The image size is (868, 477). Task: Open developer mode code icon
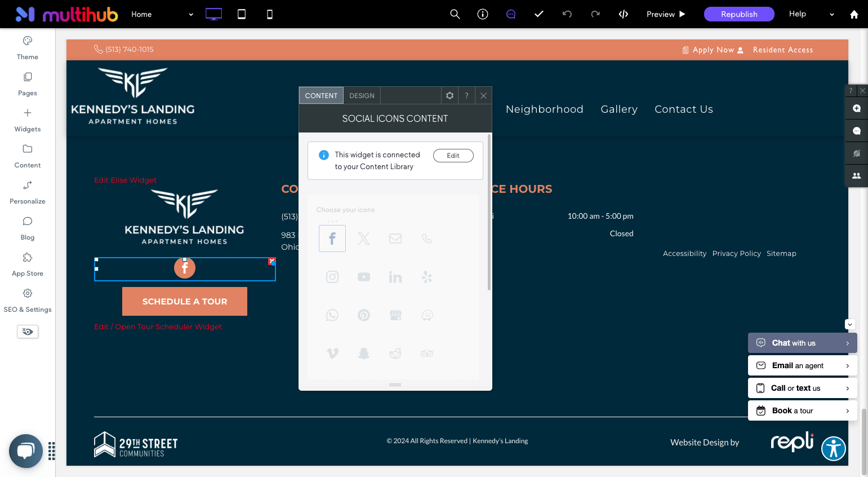(624, 14)
